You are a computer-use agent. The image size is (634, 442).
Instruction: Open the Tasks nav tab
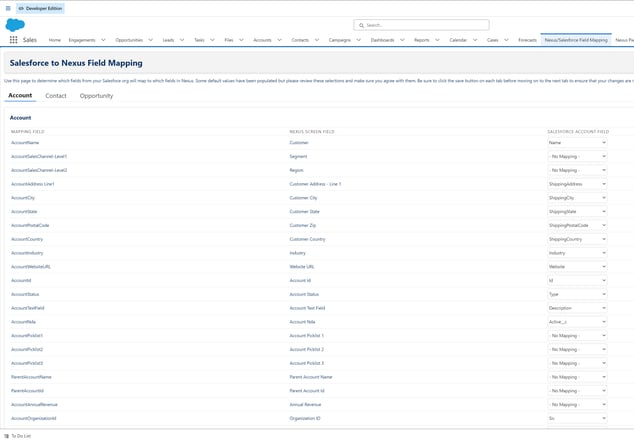click(199, 40)
